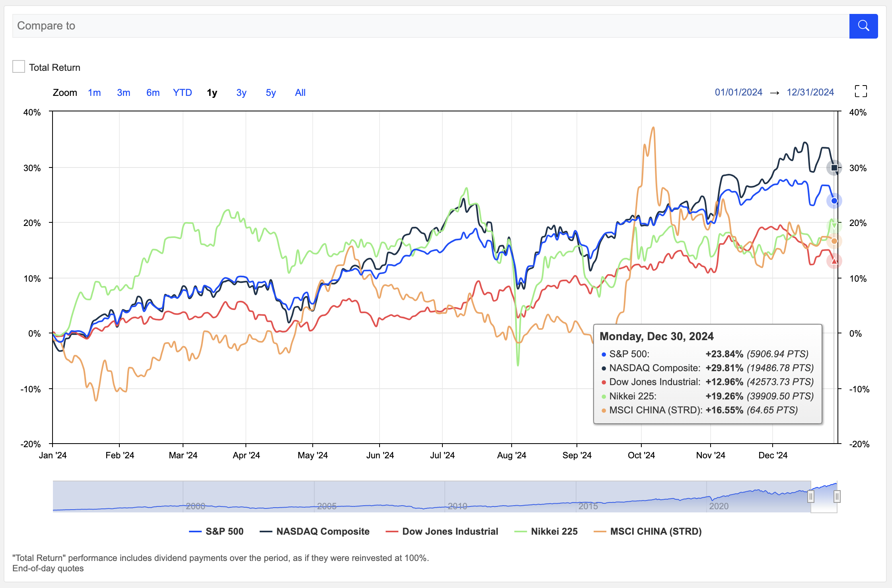The image size is (892, 588).
Task: Click the blue search magnifier button
Action: (x=863, y=26)
